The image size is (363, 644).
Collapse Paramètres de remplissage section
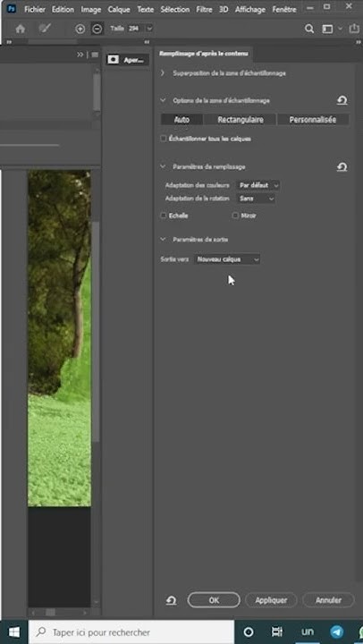click(x=163, y=166)
